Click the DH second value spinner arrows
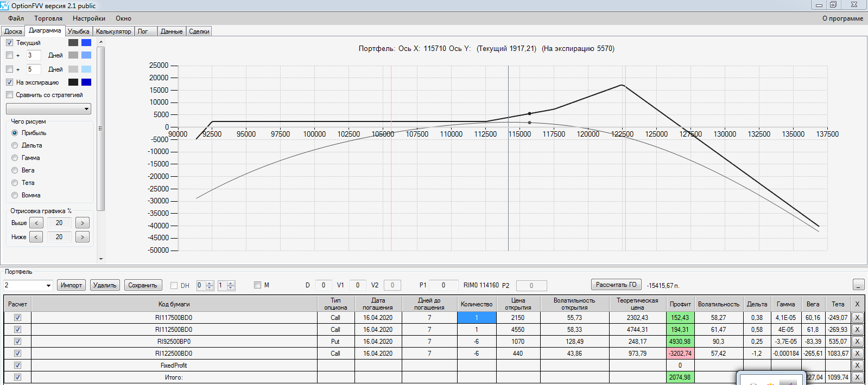This screenshot has height=385, width=868. click(231, 285)
